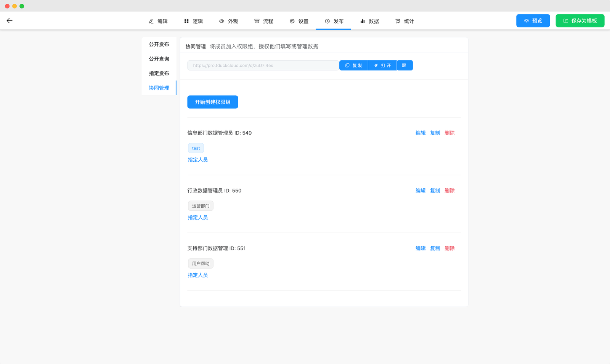
Task: Click the QR code icon button
Action: (405, 66)
